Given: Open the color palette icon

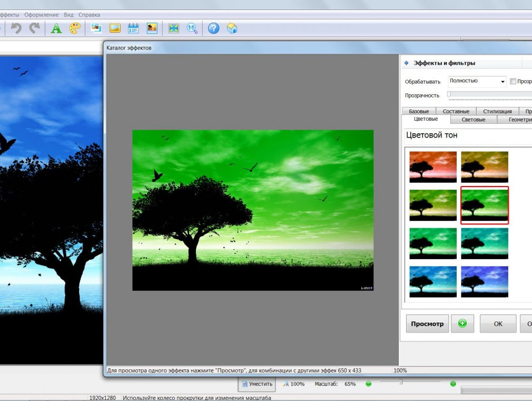Looking at the screenshot, I should pyautogui.click(x=75, y=28).
